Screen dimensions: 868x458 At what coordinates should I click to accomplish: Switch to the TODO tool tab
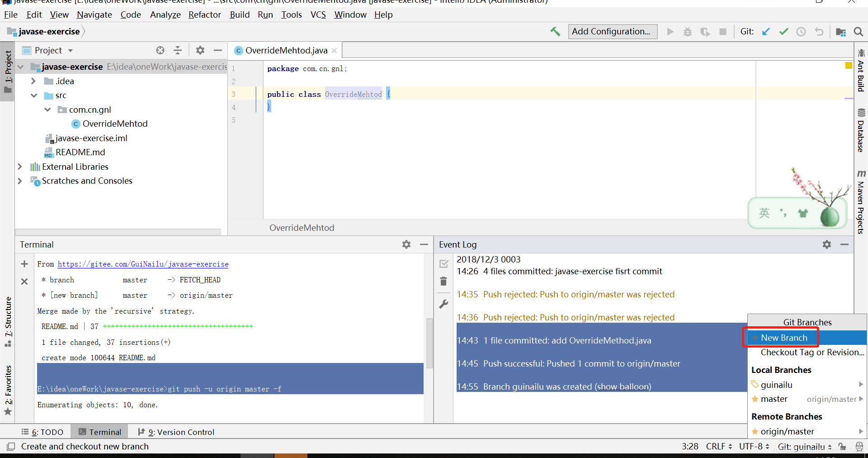[42, 432]
